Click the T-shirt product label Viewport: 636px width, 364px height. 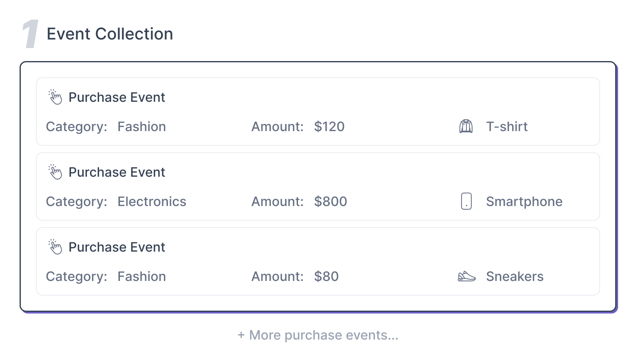coord(506,127)
